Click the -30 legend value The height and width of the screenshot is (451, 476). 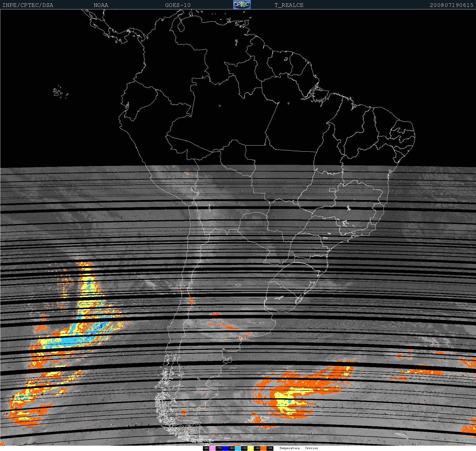[x=270, y=448]
